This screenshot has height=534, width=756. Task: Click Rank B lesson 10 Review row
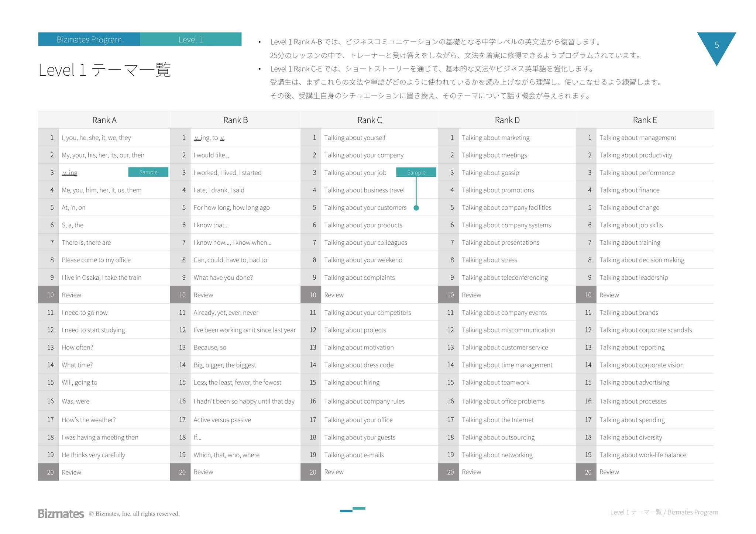(203, 295)
